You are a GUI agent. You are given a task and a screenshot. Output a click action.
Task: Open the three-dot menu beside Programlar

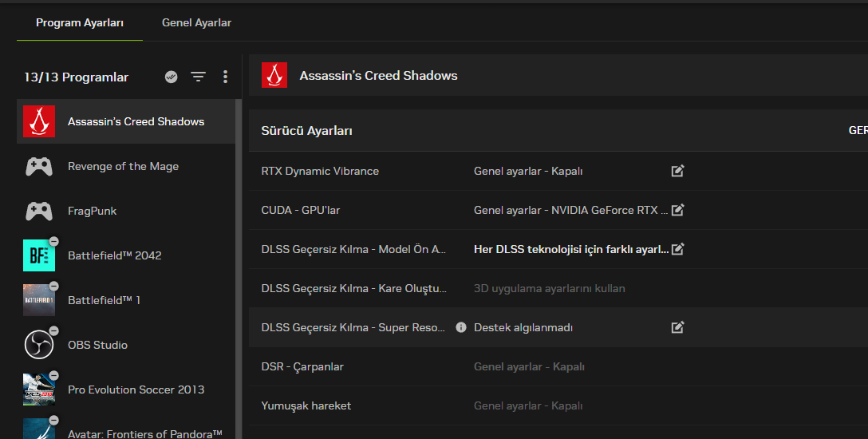click(x=225, y=77)
